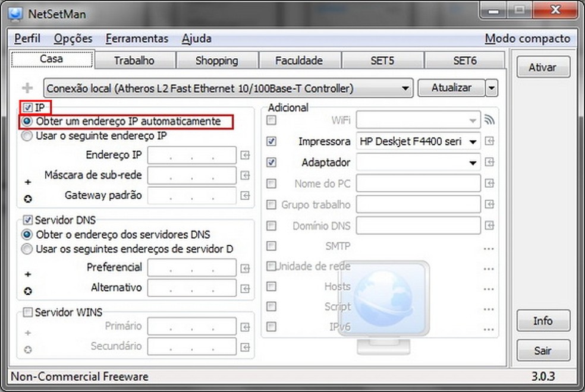Get current value icon beside Nome do PC

489,183
